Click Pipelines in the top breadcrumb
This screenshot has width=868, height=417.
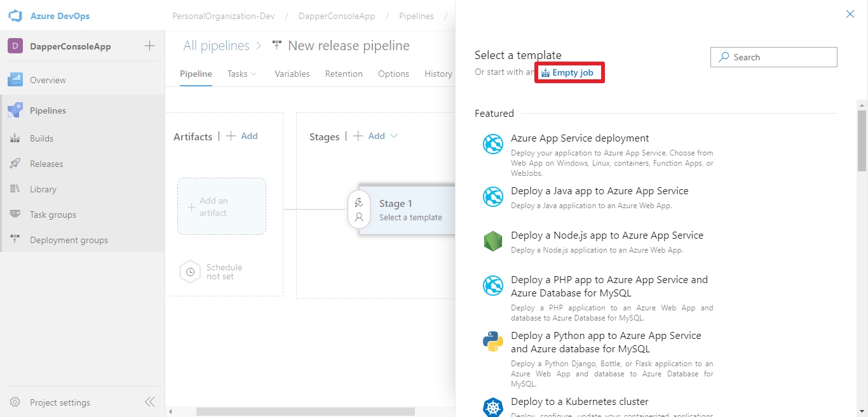(x=416, y=16)
